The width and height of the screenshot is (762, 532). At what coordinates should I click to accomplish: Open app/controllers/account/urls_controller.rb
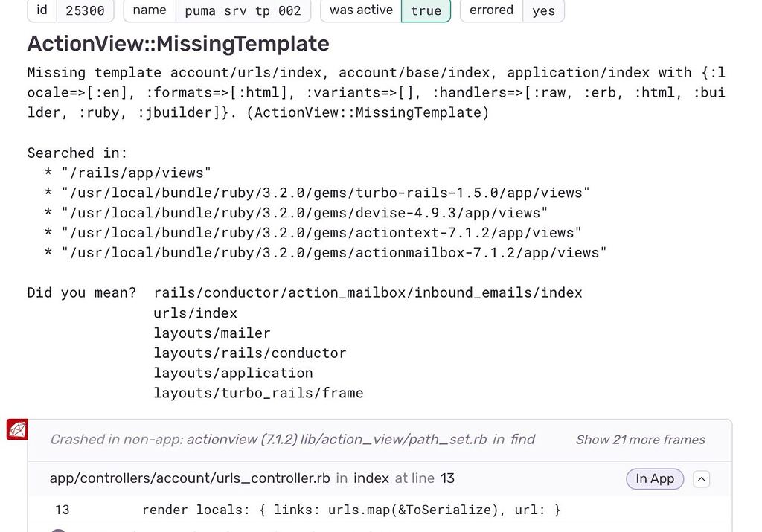pos(183,478)
